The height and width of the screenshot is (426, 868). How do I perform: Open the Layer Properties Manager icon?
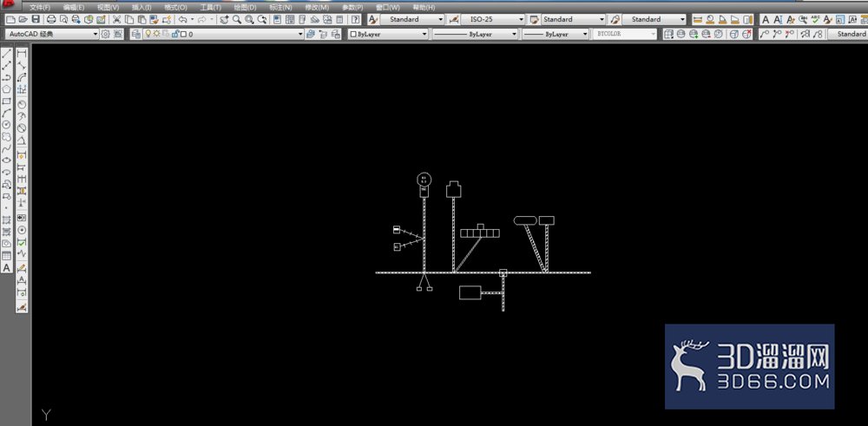point(136,34)
